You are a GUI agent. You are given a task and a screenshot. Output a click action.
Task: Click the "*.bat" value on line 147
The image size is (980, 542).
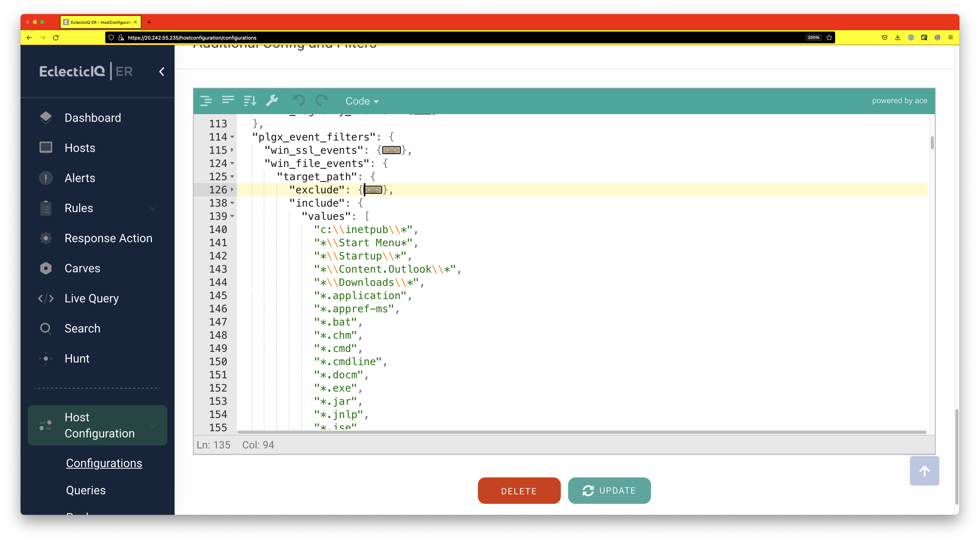click(x=335, y=322)
